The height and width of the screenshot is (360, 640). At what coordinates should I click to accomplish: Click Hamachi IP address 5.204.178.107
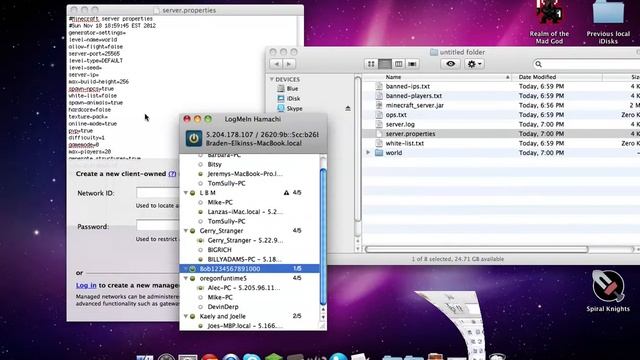click(229, 134)
